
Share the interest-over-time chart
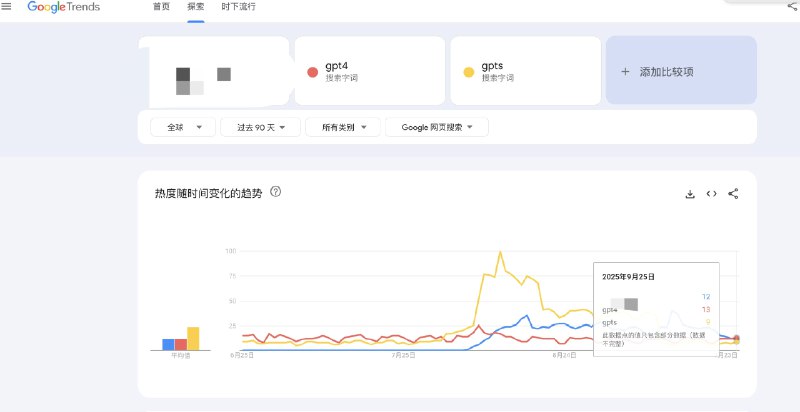[x=733, y=194]
